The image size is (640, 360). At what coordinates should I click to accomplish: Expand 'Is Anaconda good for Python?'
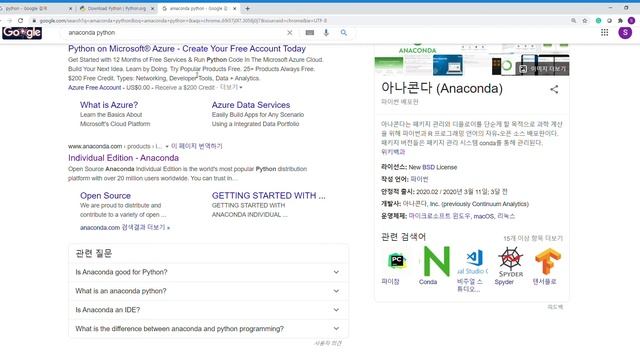click(x=208, y=272)
